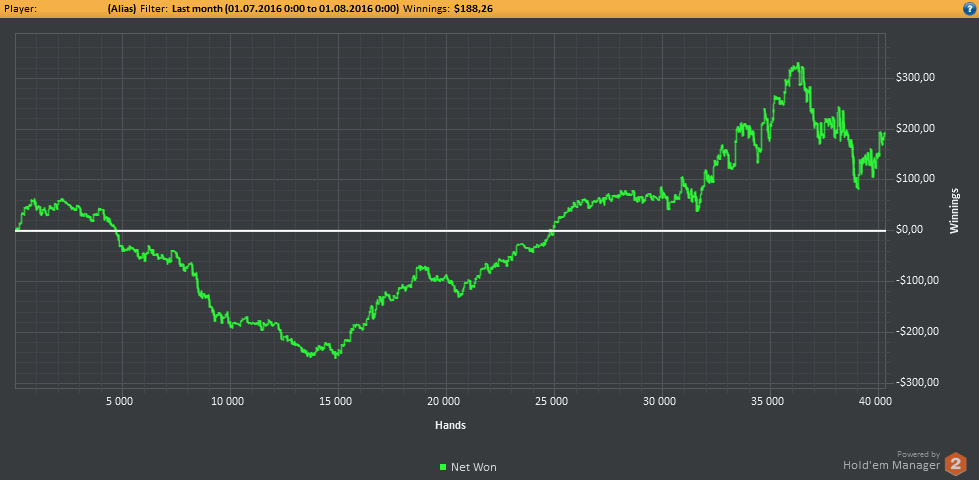979x480 pixels.
Task: Click the $200,00 axis label
Action: pos(917,129)
